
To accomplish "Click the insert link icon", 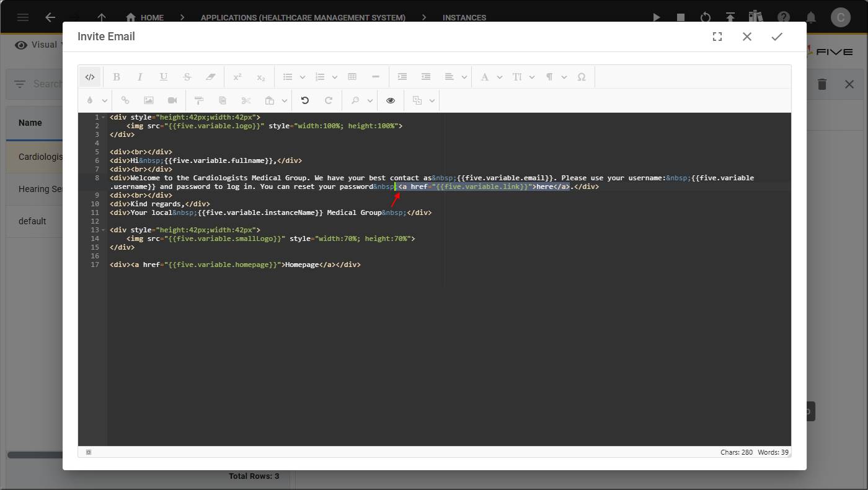I will tap(125, 100).
